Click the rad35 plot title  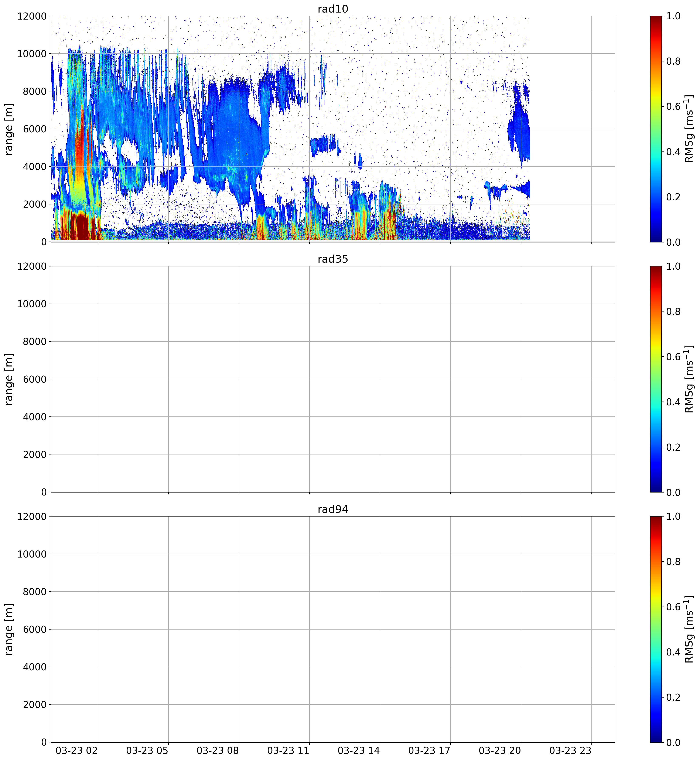coord(332,259)
